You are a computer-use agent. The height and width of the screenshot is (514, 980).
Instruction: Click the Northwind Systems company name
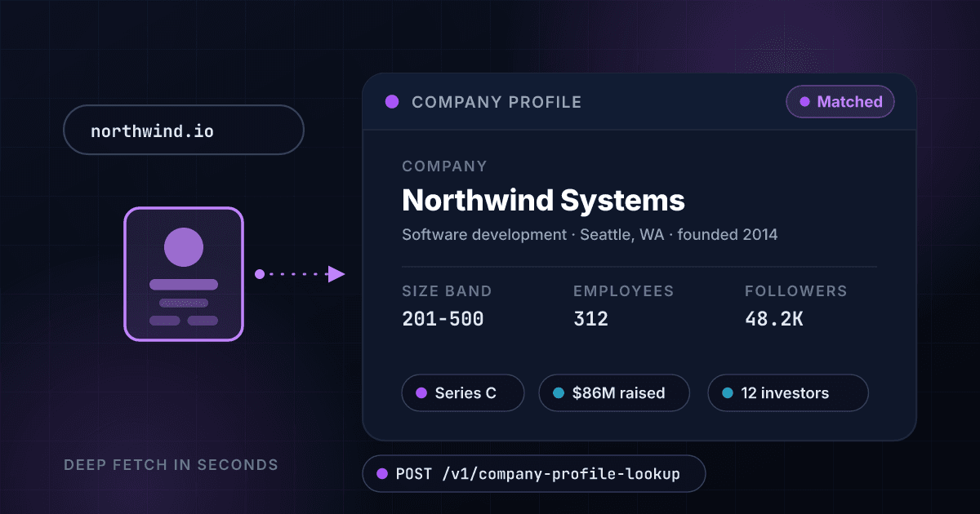[543, 200]
